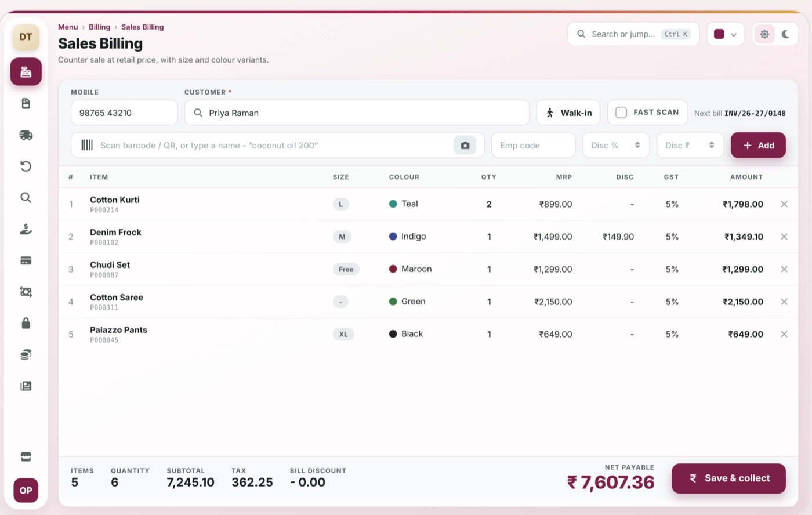Open the coins stack icon in sidebar

point(26,354)
